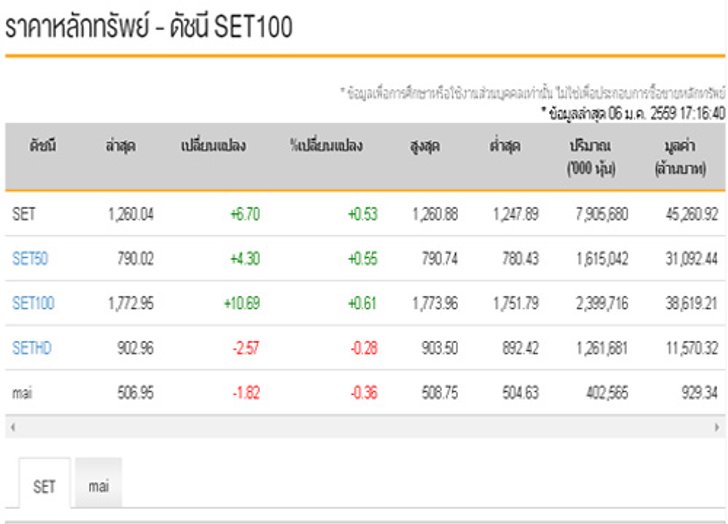The image size is (728, 524).
Task: Open the SET50 index link
Action: click(30, 259)
